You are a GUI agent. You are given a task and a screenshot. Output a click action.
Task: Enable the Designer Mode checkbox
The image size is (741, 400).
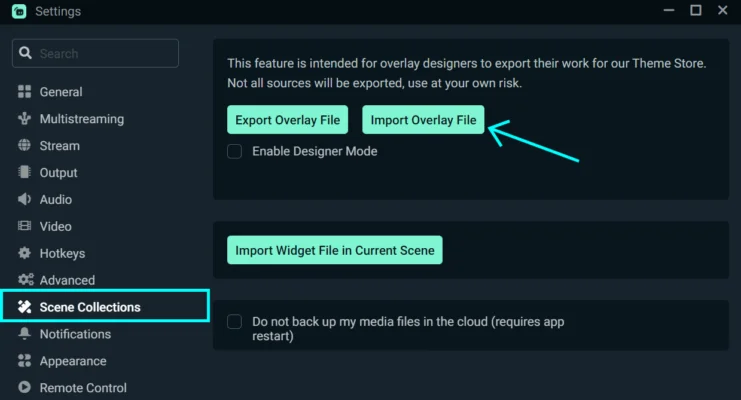tap(235, 152)
